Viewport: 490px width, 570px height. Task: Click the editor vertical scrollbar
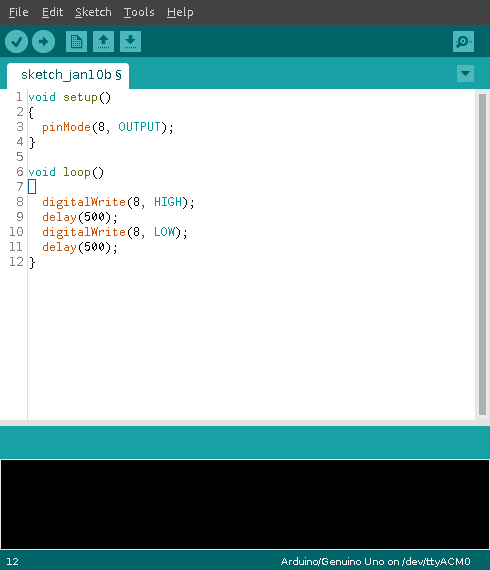pos(482,254)
